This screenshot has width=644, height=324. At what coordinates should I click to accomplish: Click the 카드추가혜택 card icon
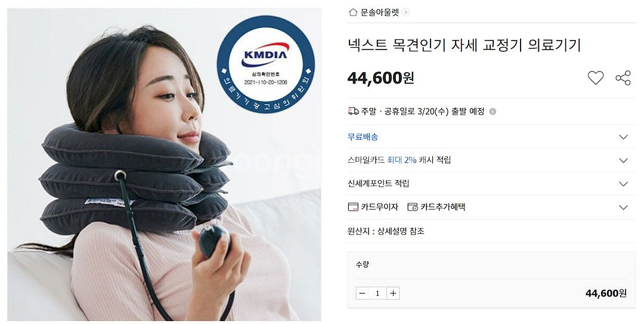413,207
